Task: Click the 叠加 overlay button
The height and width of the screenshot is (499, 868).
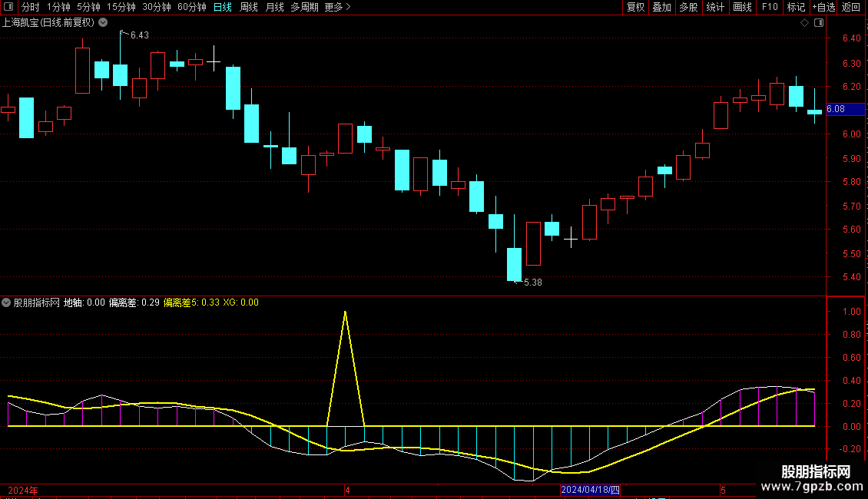Action: click(x=661, y=7)
